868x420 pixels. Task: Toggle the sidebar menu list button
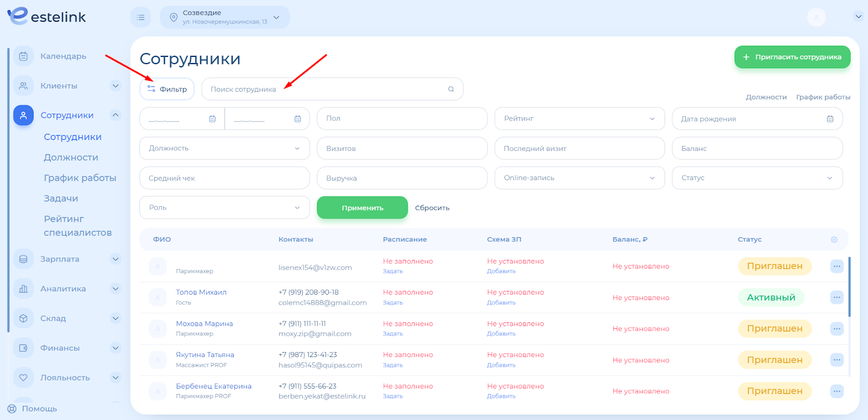point(141,17)
